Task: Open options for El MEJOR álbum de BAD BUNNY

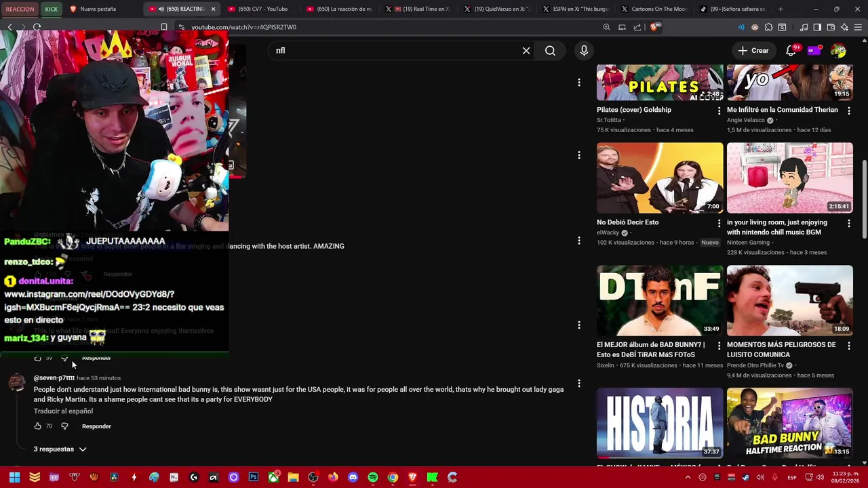Action: 719,346
